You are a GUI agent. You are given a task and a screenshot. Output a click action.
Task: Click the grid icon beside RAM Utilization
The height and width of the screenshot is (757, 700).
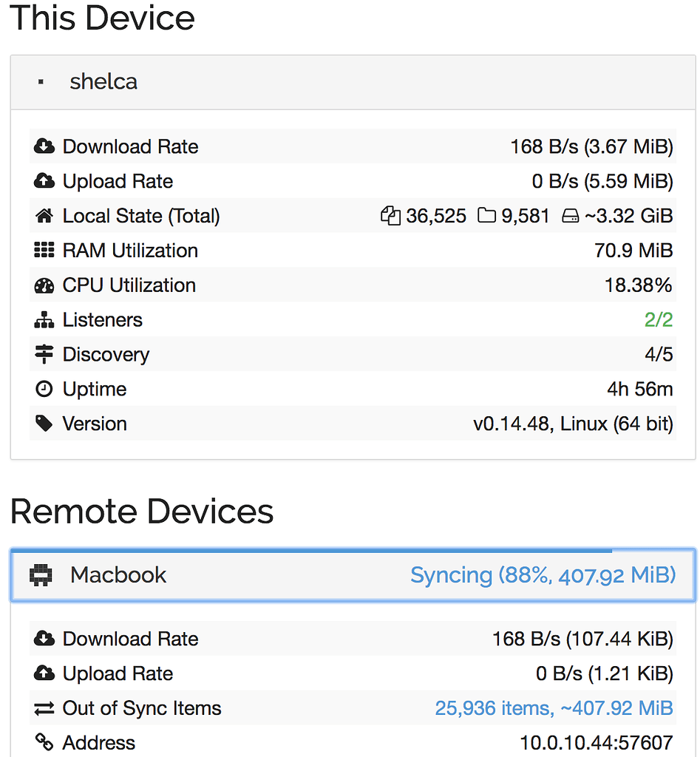click(x=44, y=251)
